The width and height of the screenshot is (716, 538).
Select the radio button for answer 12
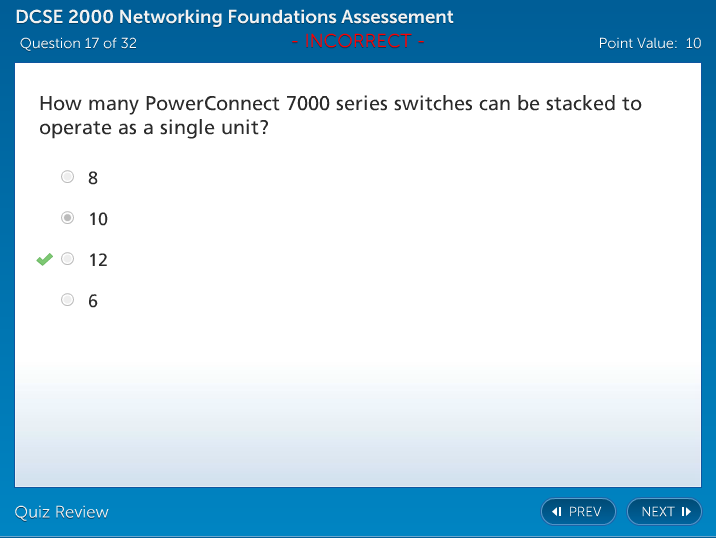click(x=67, y=259)
